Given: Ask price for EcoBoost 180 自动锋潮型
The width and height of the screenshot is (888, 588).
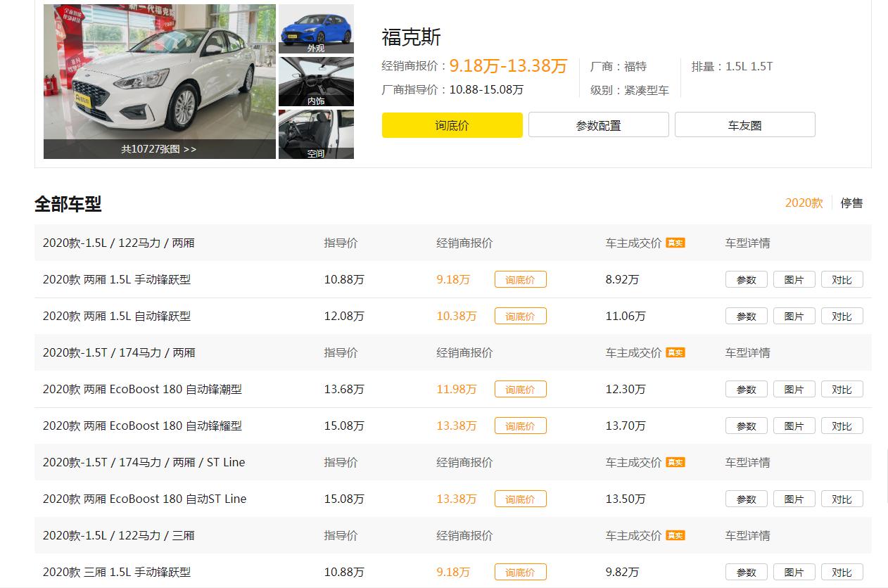Looking at the screenshot, I should click(x=520, y=389).
